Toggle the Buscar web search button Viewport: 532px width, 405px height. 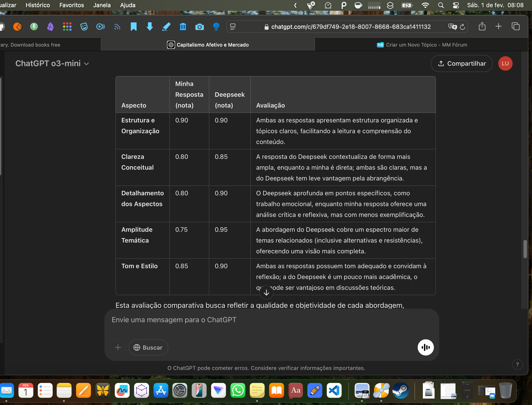(x=148, y=347)
